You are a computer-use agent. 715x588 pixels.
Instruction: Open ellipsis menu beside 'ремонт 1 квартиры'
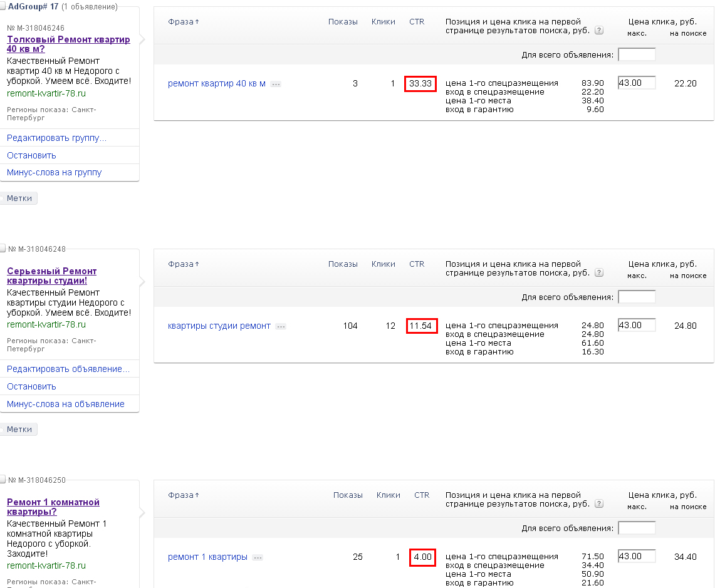click(258, 557)
